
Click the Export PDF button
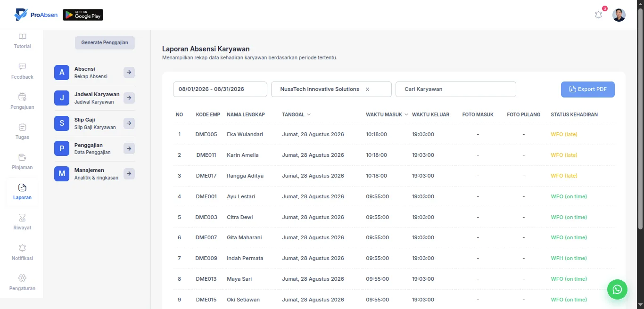588,89
